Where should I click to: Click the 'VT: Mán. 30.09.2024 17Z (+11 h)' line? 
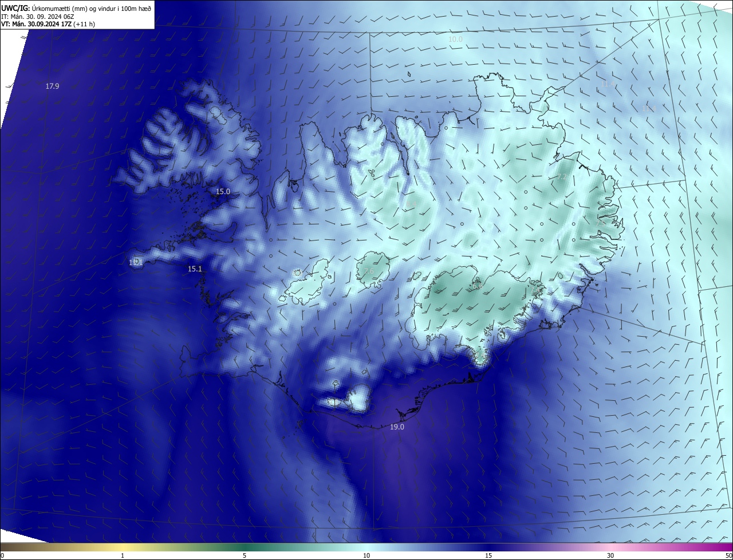coord(48,23)
